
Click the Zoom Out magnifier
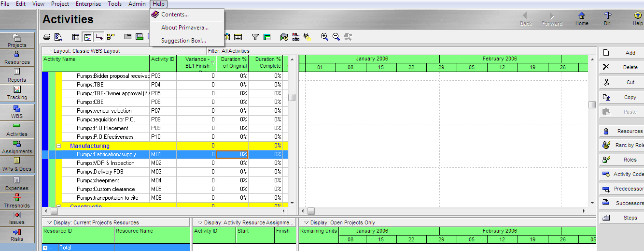[x=336, y=37]
